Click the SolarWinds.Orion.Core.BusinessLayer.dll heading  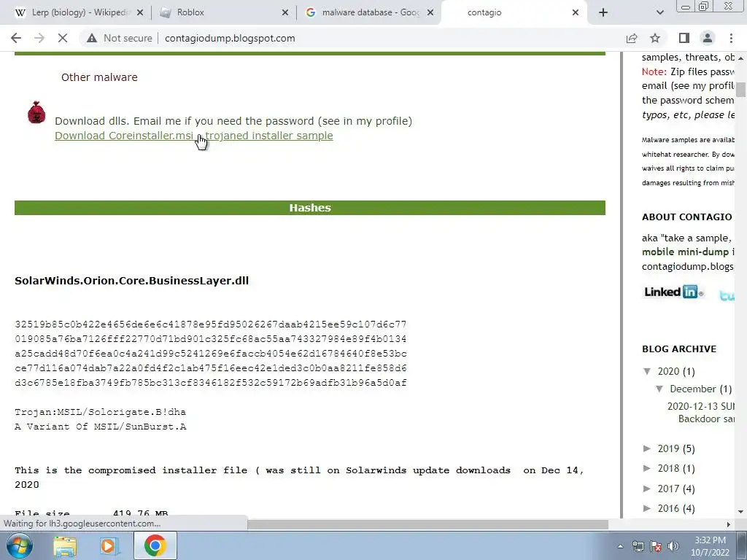point(132,281)
